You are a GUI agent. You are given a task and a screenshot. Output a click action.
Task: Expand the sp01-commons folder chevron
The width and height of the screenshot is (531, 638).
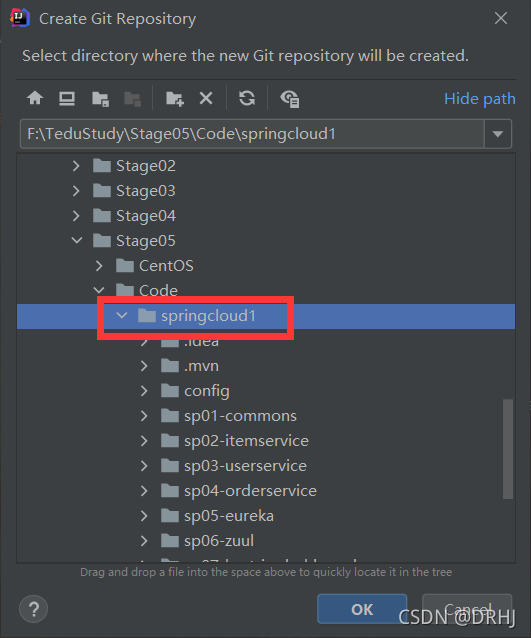(144, 416)
